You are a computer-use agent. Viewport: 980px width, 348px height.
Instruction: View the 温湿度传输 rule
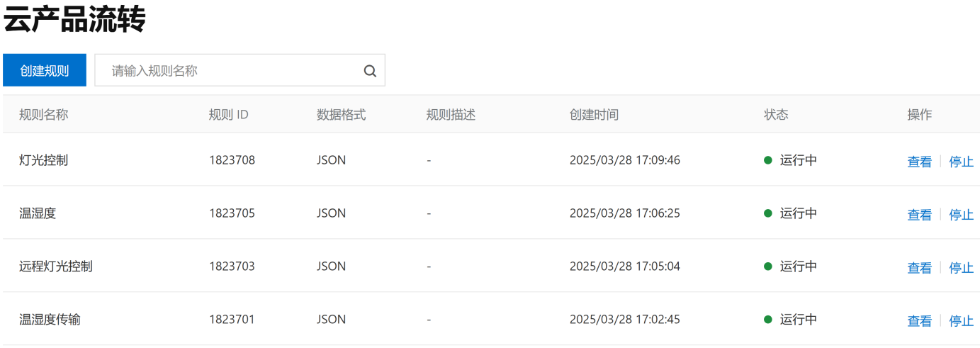click(919, 321)
